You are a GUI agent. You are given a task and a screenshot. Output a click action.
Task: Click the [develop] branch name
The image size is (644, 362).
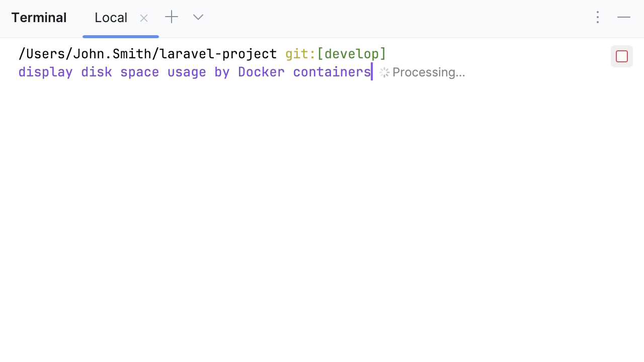pyautogui.click(x=352, y=54)
